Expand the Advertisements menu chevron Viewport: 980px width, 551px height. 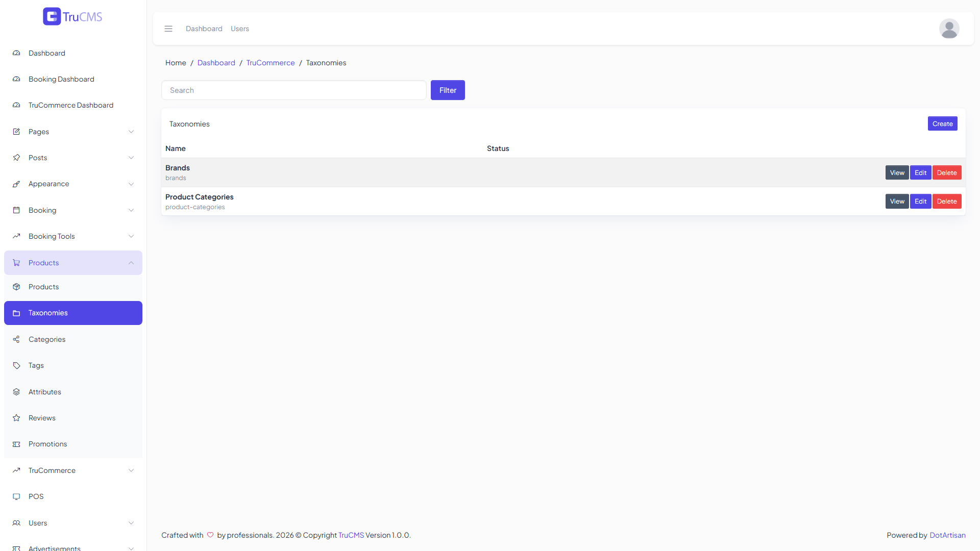(131, 548)
